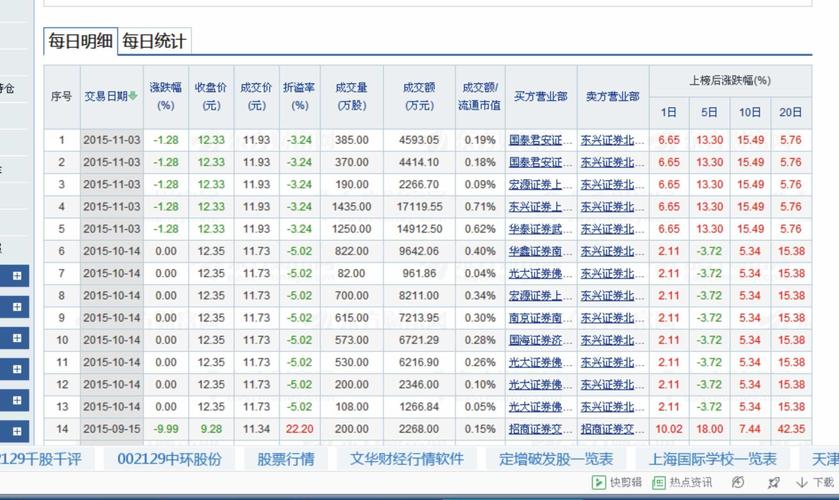The height and width of the screenshot is (500, 839).
Task: Click the green sort arrow beside 交易日期
Action: click(133, 96)
